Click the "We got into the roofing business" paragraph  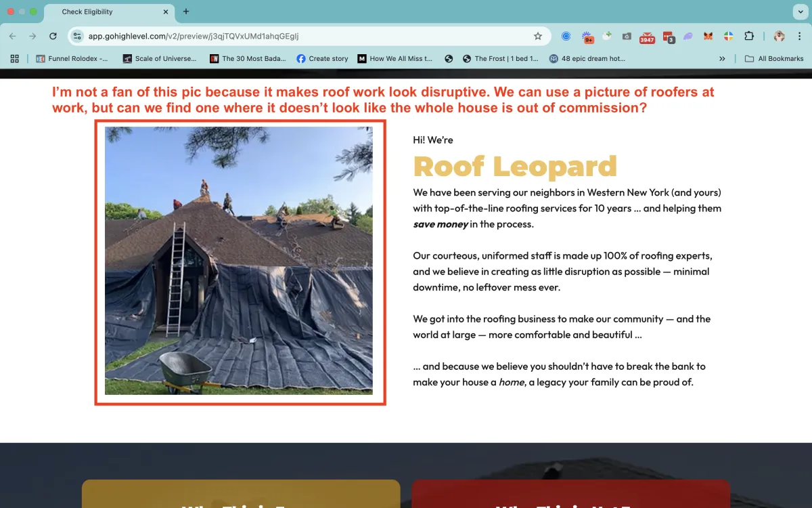(562, 326)
